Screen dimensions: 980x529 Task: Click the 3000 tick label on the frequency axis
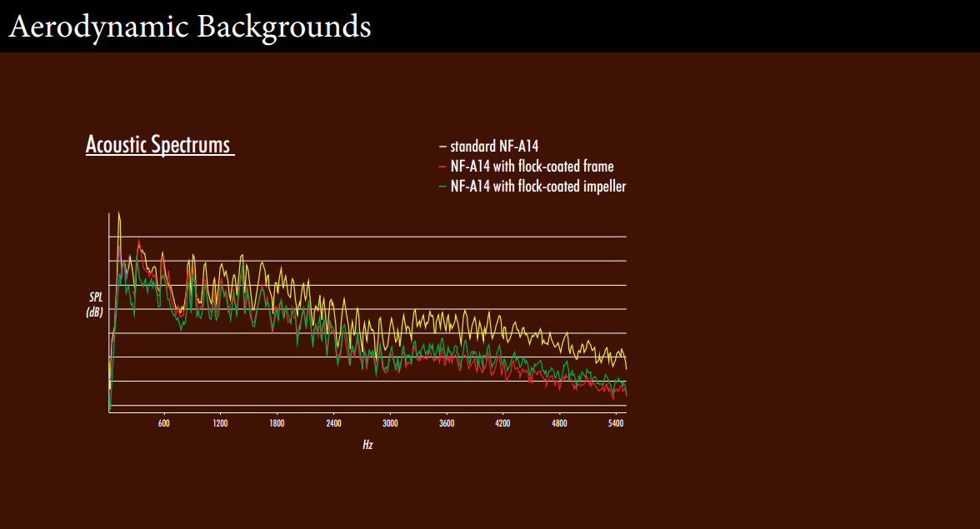pyautogui.click(x=390, y=423)
